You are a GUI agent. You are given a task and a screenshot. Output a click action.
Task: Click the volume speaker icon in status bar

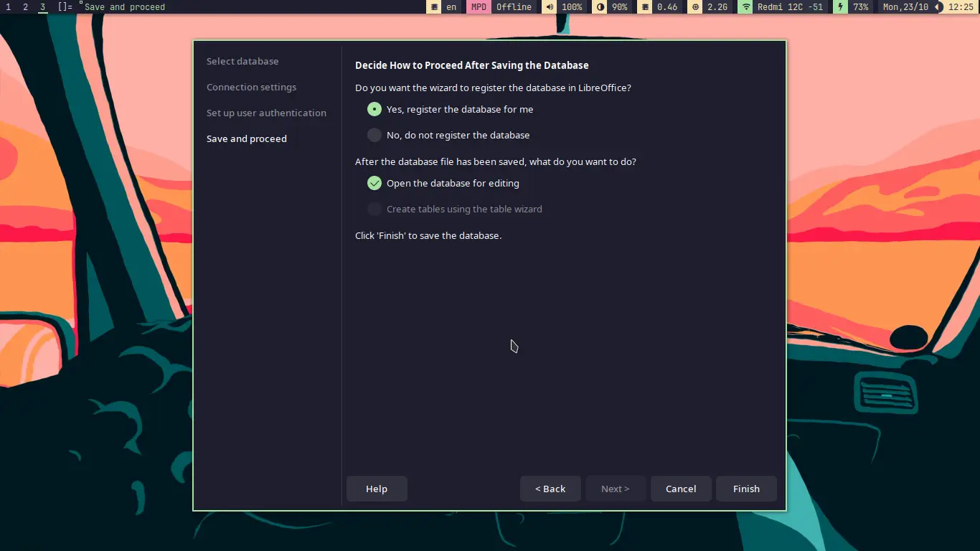click(550, 7)
